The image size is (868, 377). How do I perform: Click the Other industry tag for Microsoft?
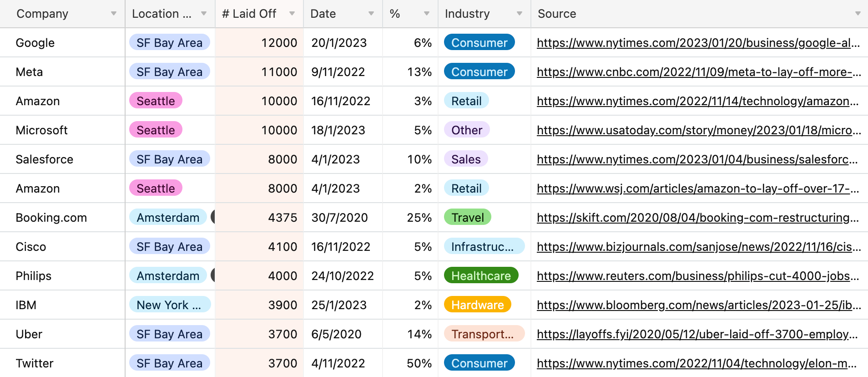coord(467,130)
